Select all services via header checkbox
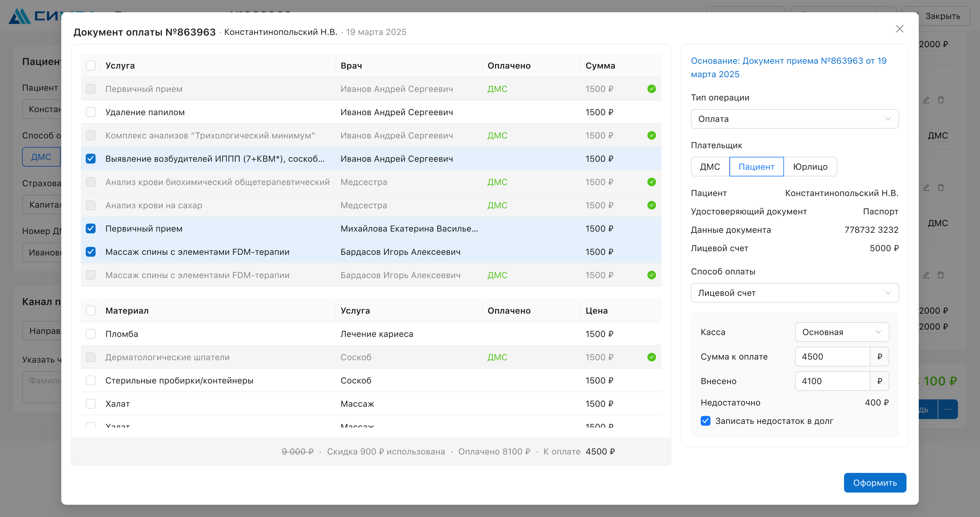The image size is (980, 517). click(91, 66)
